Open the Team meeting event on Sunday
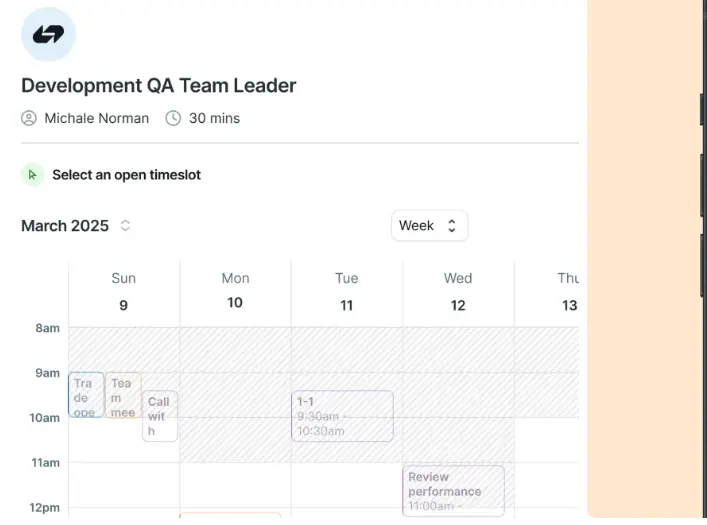Viewport: 707px width, 525px height. pyautogui.click(x=122, y=395)
